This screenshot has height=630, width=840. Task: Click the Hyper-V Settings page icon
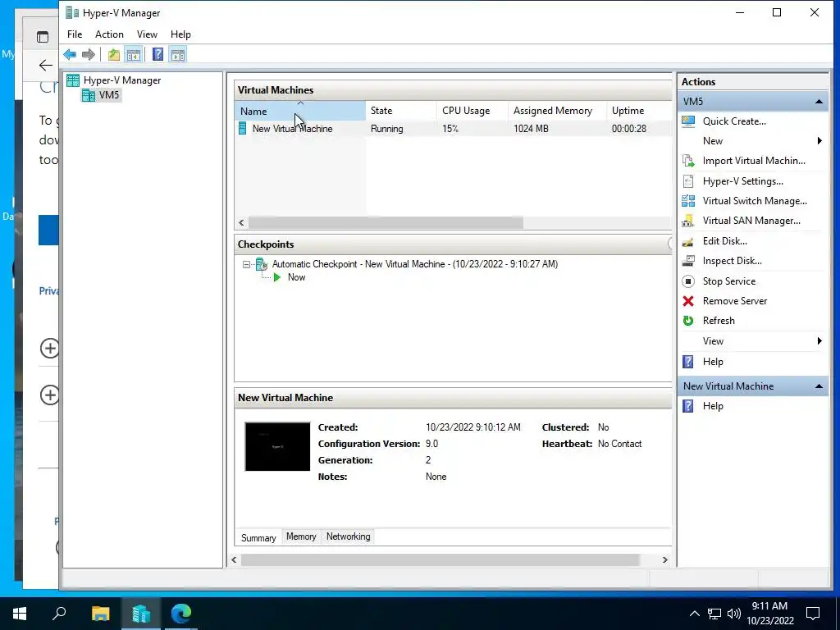click(688, 181)
